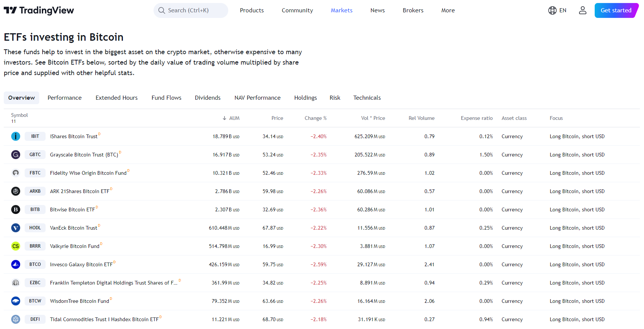This screenshot has width=644, height=329.
Task: Click the BRRR ticker badge
Action: pyautogui.click(x=35, y=246)
